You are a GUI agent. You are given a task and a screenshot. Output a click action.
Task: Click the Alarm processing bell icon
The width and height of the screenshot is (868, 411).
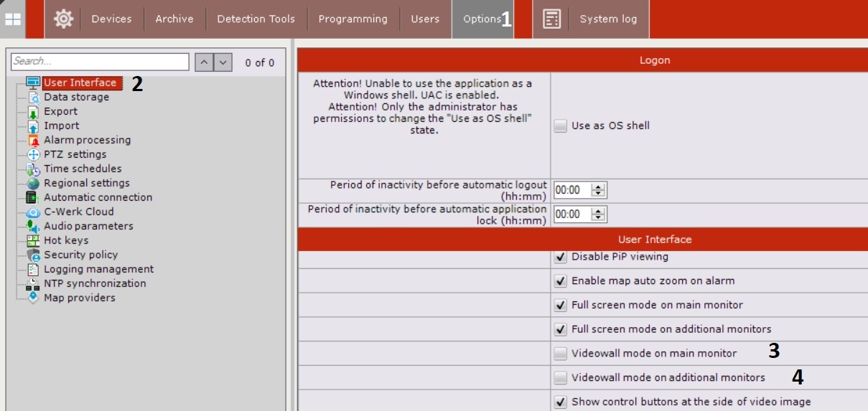click(x=33, y=140)
